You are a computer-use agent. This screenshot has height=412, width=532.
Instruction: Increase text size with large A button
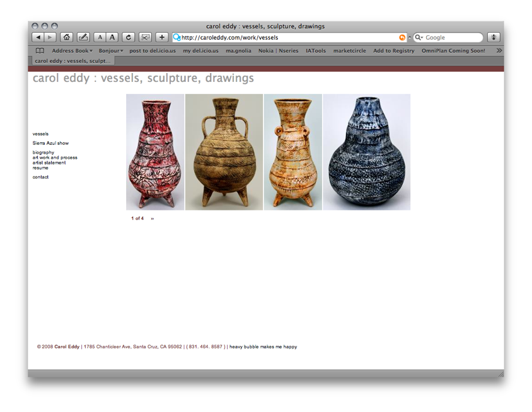[x=112, y=37]
